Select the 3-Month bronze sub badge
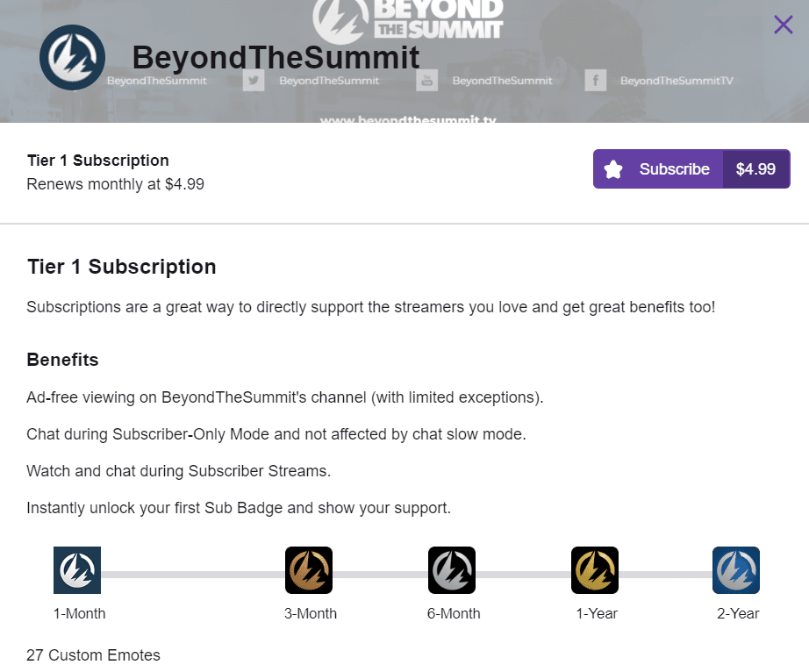Screen dimensions: 809x672 click(309, 570)
